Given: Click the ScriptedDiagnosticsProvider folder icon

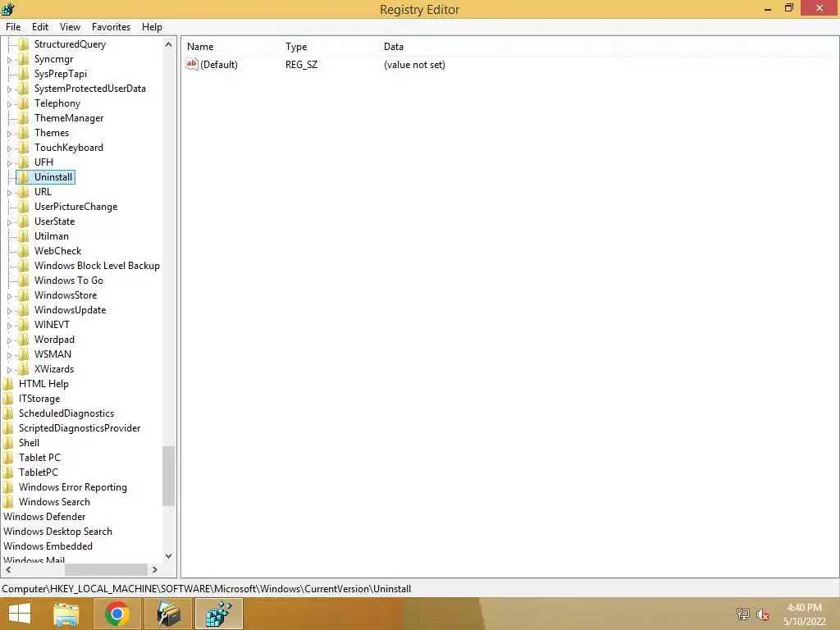Looking at the screenshot, I should (x=8, y=428).
